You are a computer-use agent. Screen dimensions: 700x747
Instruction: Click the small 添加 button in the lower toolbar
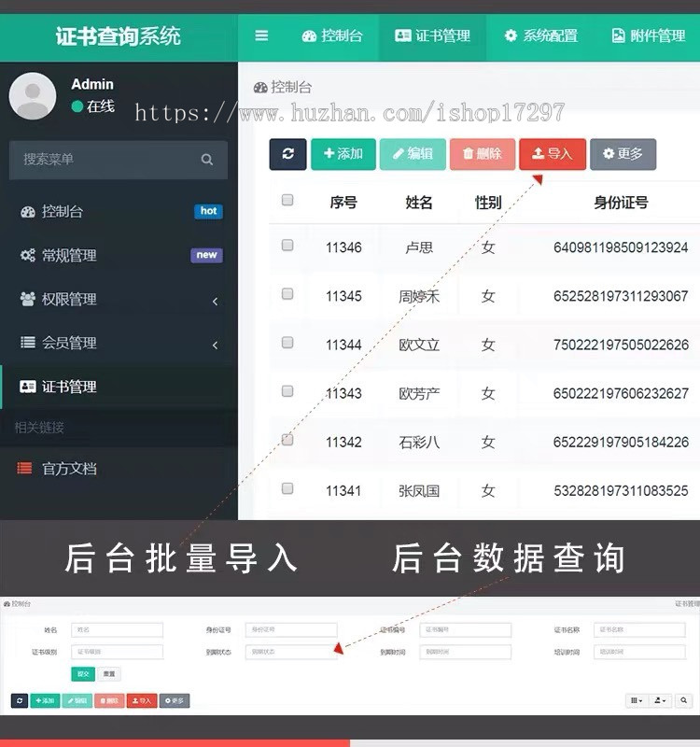[45, 701]
